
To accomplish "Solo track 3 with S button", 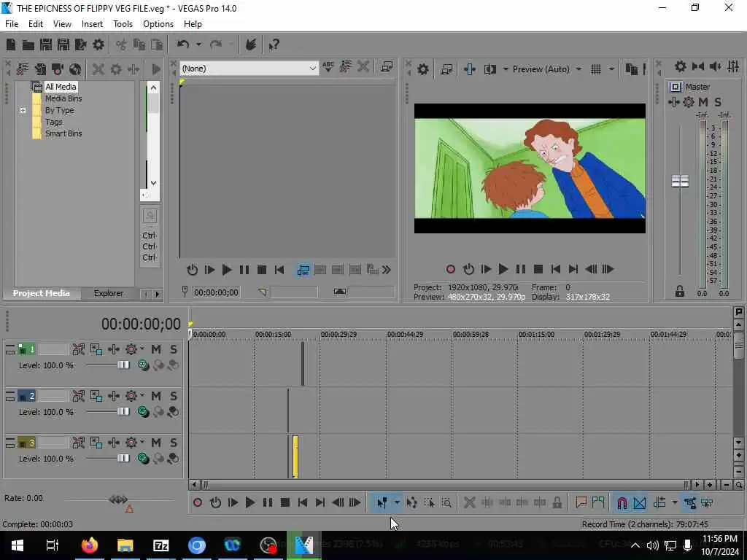I will point(174,443).
